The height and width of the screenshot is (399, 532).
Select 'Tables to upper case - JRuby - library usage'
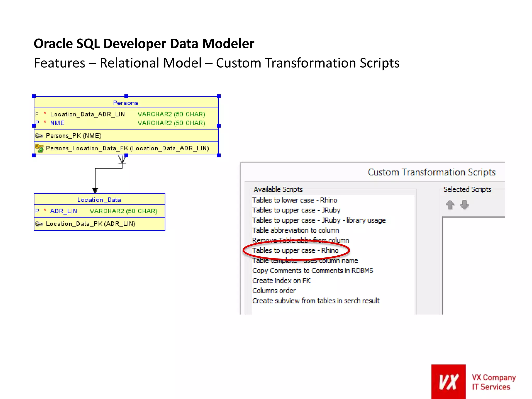tap(319, 220)
